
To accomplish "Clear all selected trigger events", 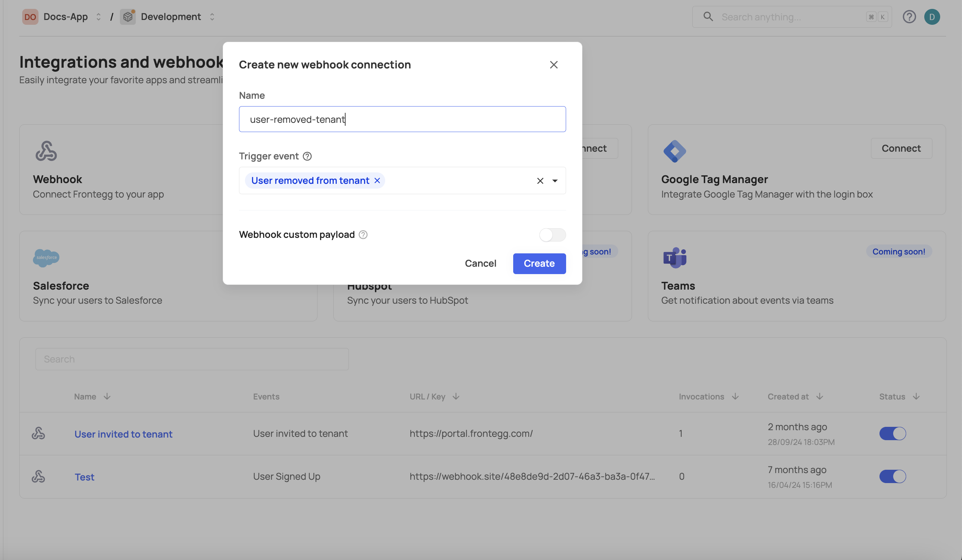I will coord(540,181).
